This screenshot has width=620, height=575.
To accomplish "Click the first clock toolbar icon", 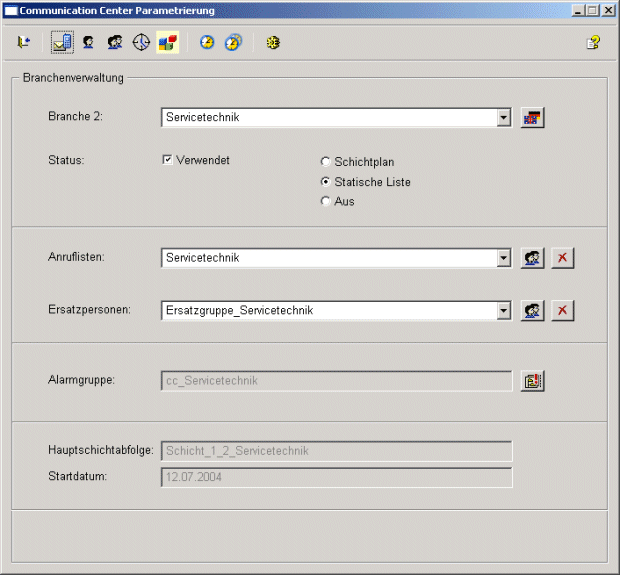I will [x=207, y=42].
